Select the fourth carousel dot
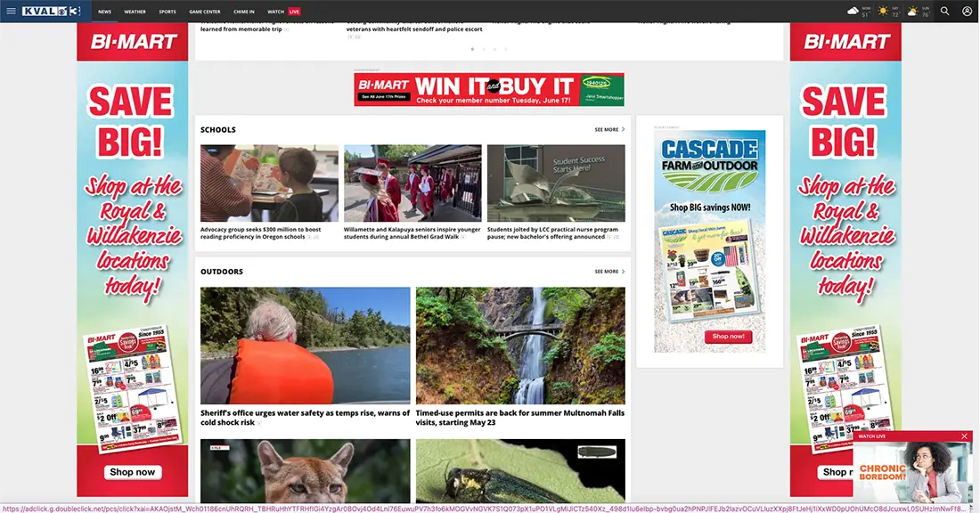The width and height of the screenshot is (980, 513). pyautogui.click(x=506, y=49)
